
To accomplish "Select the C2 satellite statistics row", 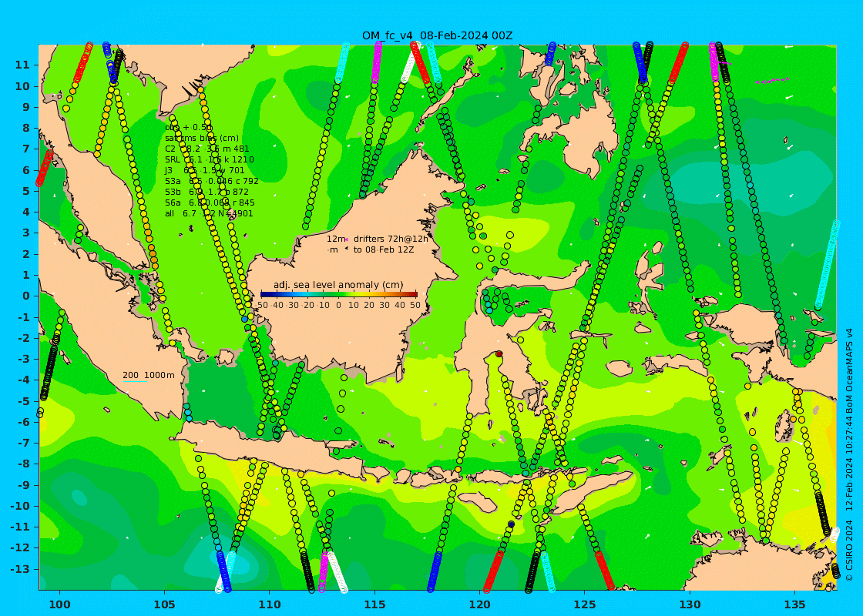I will pyautogui.click(x=207, y=149).
